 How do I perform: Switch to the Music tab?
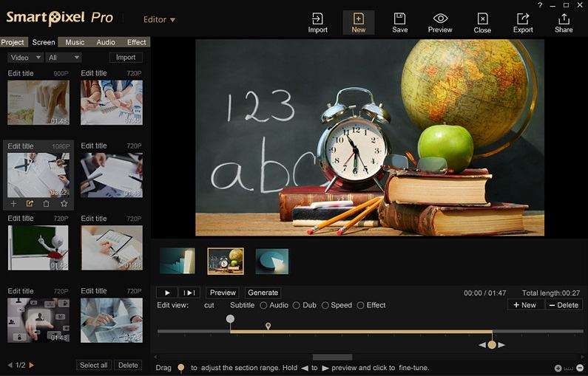(75, 42)
